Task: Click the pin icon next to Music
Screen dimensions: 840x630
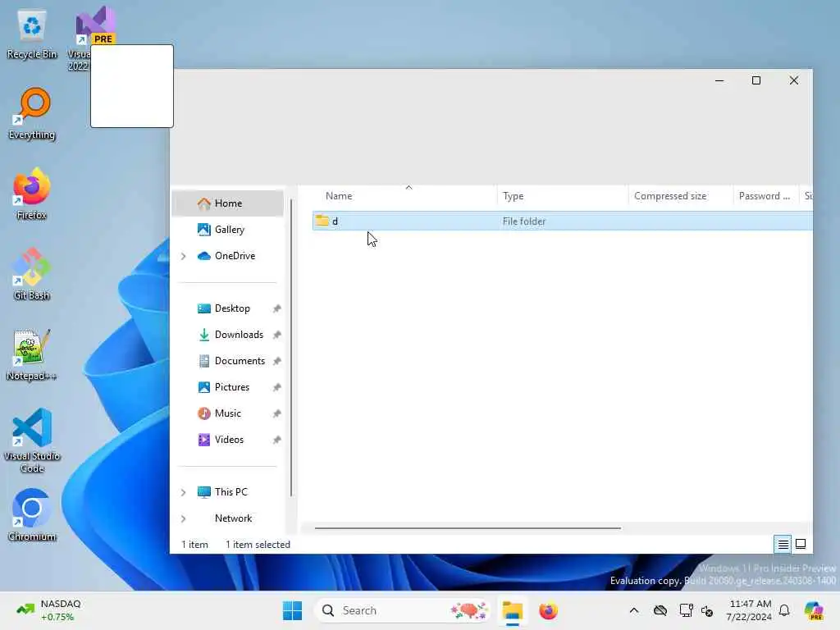Action: pos(276,413)
